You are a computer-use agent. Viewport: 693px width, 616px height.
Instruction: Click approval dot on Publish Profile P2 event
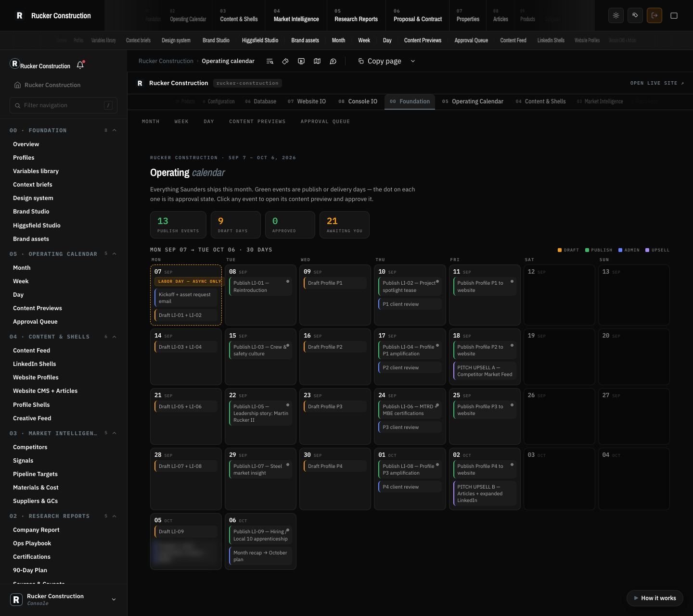(512, 345)
